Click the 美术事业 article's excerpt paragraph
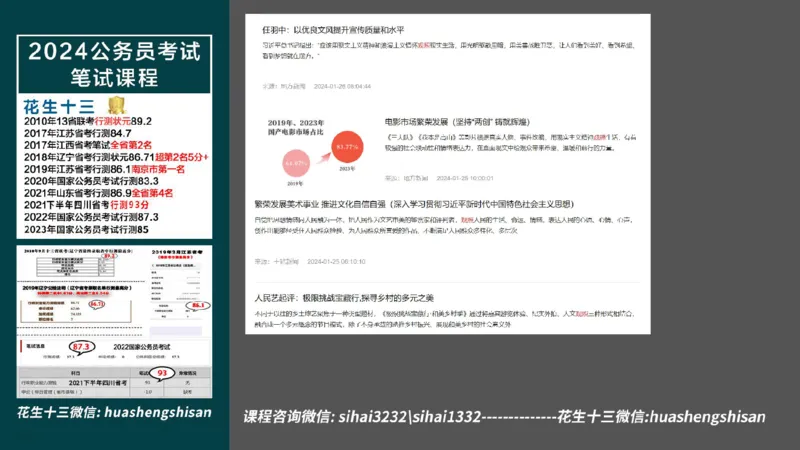The height and width of the screenshot is (450, 800). (x=443, y=225)
